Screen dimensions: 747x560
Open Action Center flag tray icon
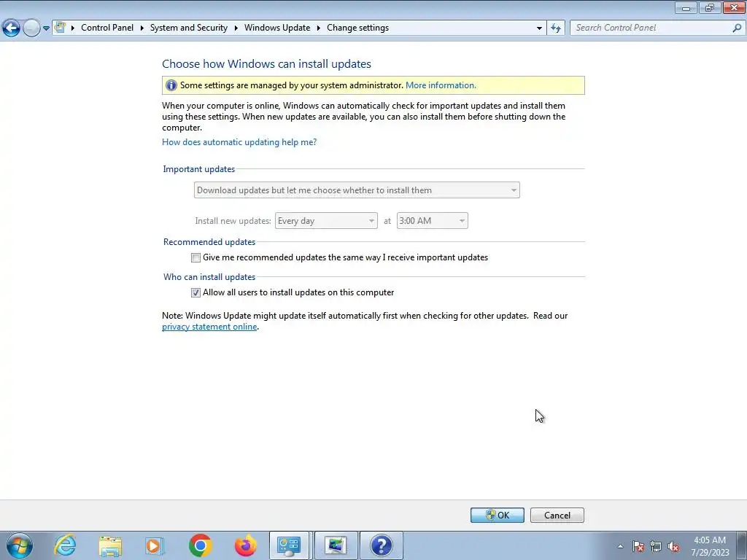(x=638, y=546)
